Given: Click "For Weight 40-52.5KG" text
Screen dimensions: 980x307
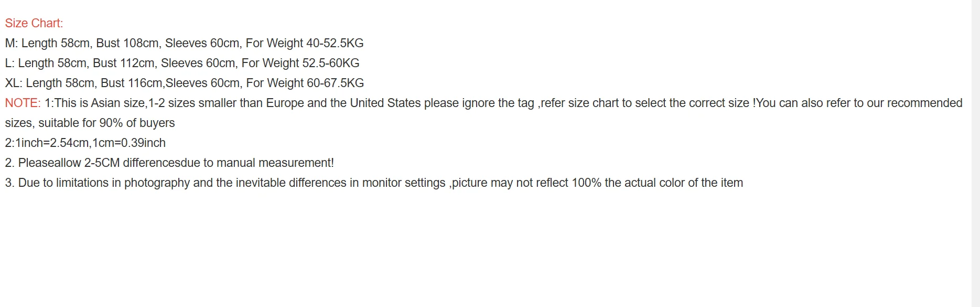Looking at the screenshot, I should (x=305, y=43).
